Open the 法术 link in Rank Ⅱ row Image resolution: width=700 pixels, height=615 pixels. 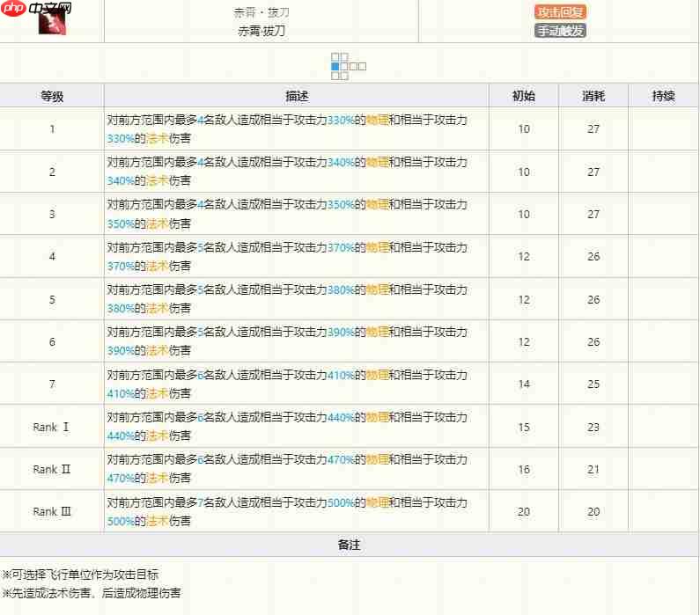(157, 479)
